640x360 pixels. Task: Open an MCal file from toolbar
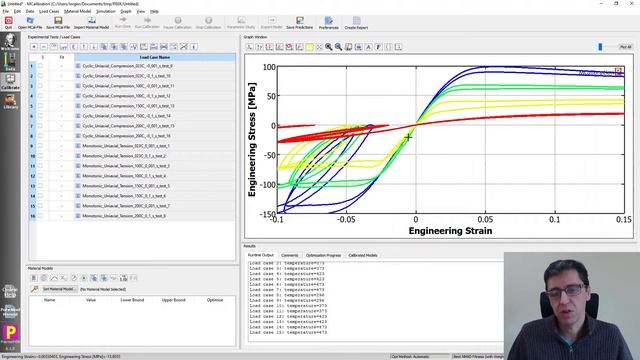coord(30,22)
